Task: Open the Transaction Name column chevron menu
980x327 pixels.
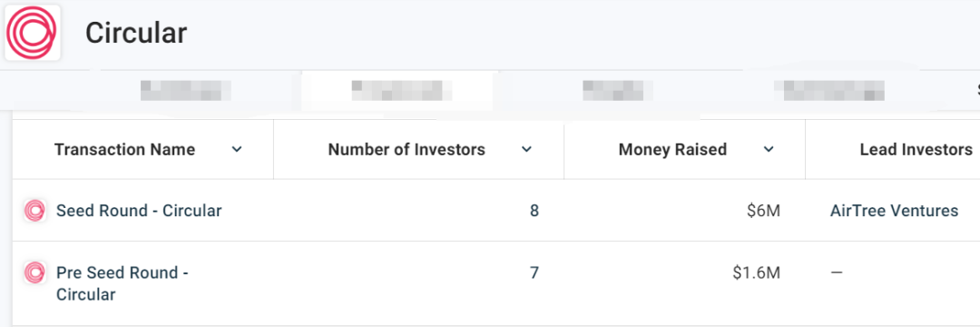Action: [x=237, y=150]
